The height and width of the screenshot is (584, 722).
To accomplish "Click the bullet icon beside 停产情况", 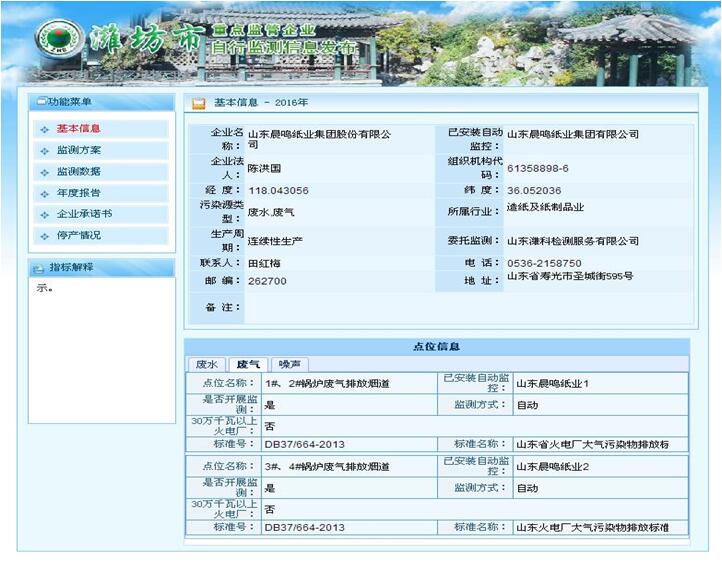I will [43, 236].
